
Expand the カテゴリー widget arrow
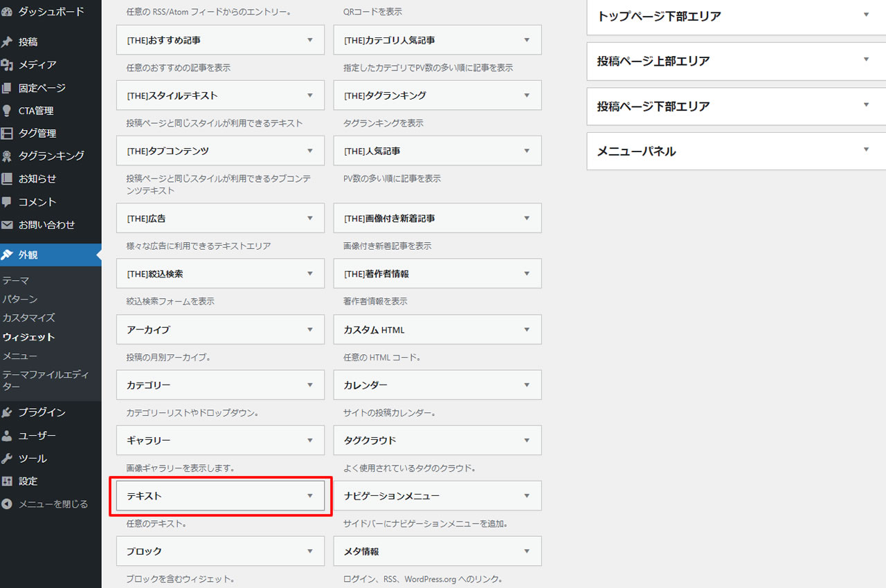pyautogui.click(x=310, y=385)
